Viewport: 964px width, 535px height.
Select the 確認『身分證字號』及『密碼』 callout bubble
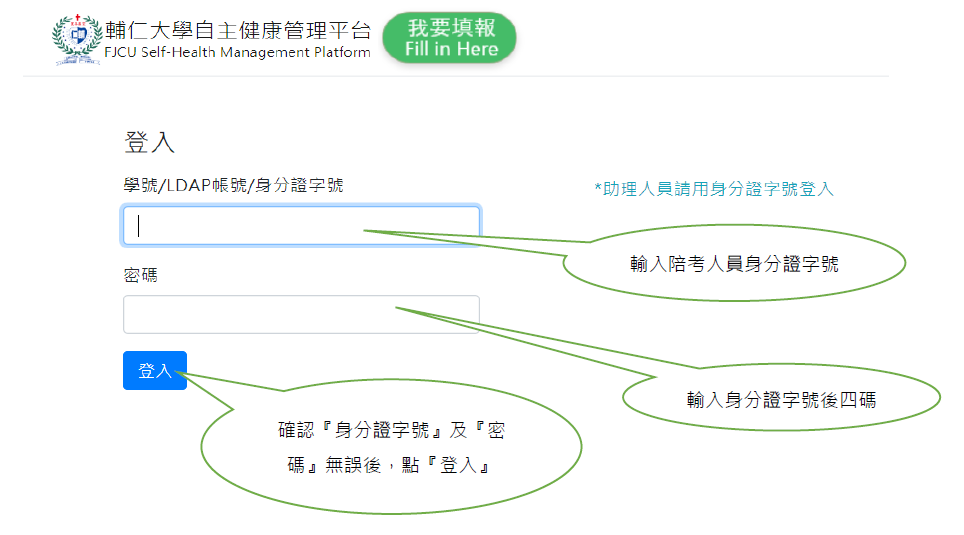point(392,447)
